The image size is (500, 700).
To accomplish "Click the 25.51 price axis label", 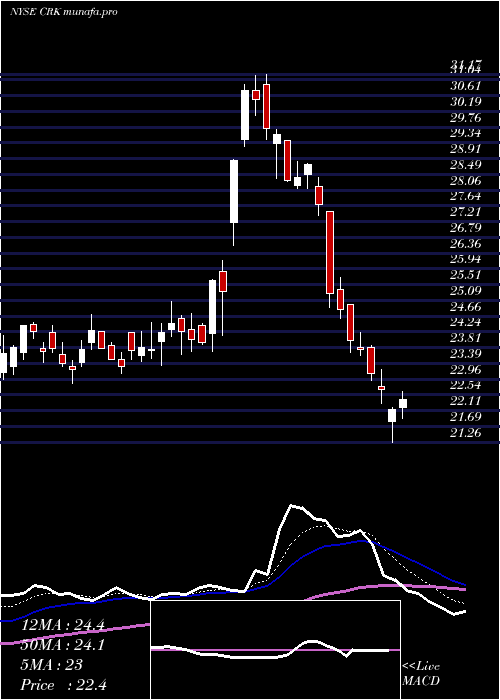I will [x=466, y=275].
